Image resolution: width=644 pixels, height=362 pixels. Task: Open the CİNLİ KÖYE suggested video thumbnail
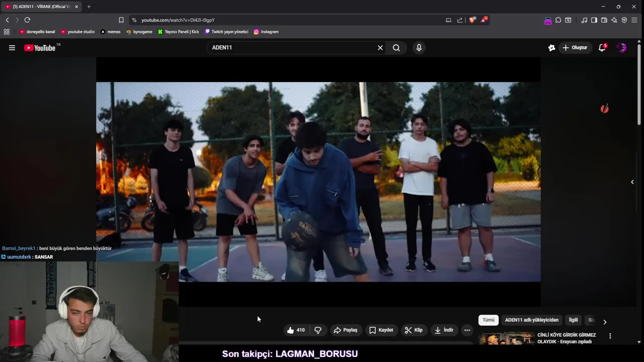coord(507,338)
